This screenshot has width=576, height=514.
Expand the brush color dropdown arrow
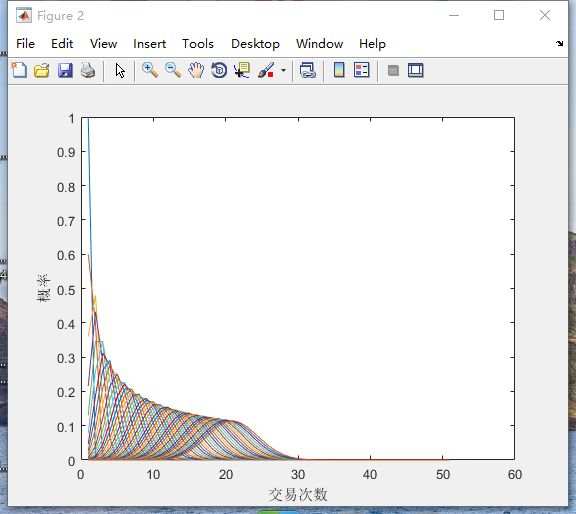click(283, 70)
